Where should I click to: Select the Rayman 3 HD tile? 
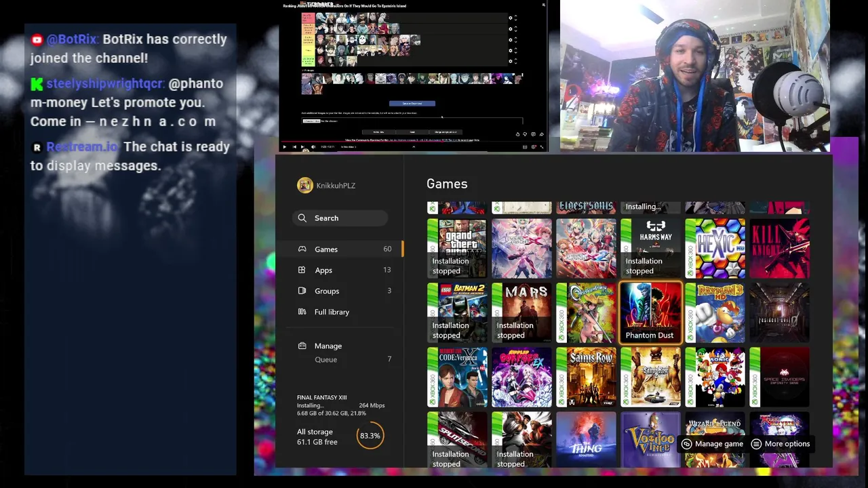click(x=715, y=312)
